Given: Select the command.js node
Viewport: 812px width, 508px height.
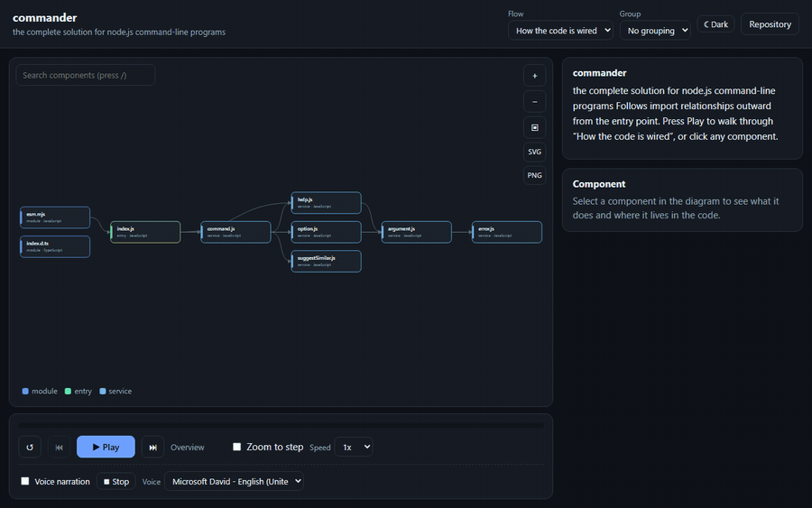Looking at the screenshot, I should [235, 232].
